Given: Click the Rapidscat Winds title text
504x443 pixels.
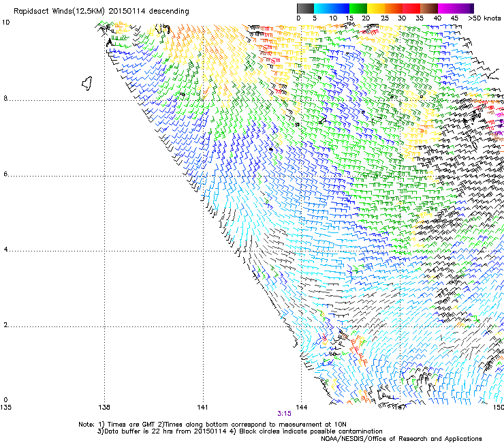Looking at the screenshot, I should click(101, 12).
